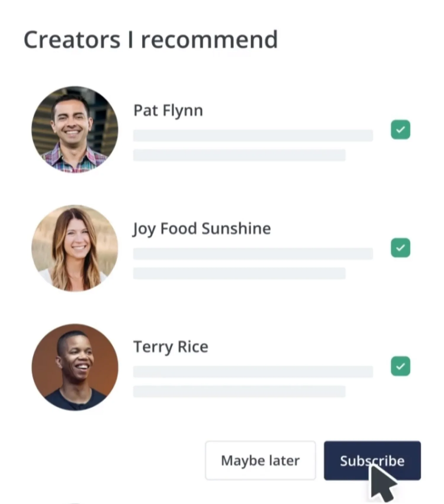Click the shorter description line under Joy Food Sunshine
This screenshot has height=504, width=444.
click(x=239, y=273)
